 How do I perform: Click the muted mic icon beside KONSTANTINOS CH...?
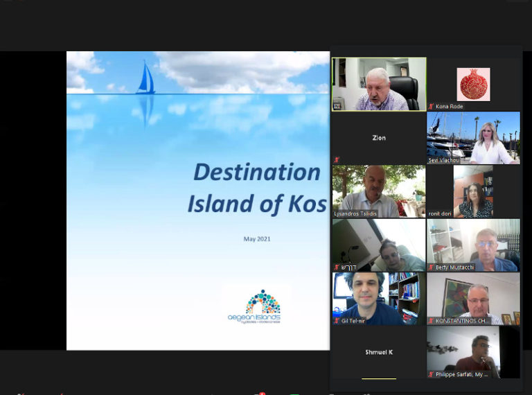point(431,321)
